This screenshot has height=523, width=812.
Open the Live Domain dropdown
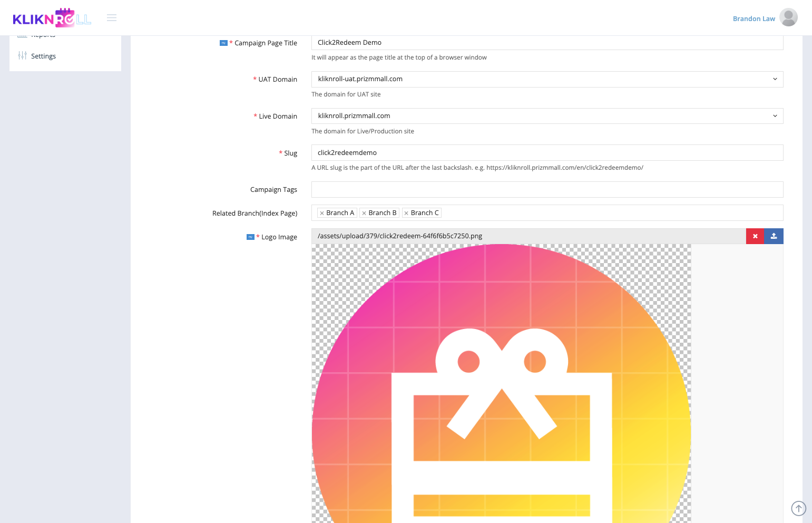click(547, 116)
